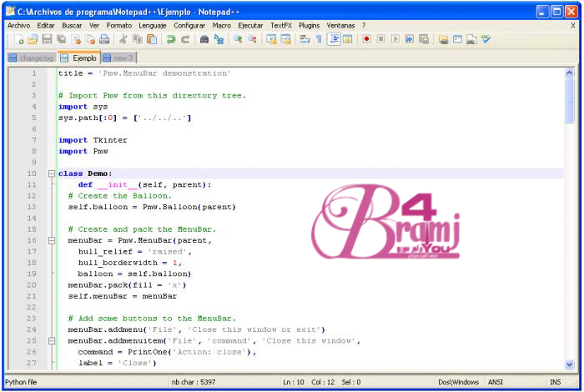584x392 pixels.
Task: Click the 'import sys' code line
Action: pos(83,107)
